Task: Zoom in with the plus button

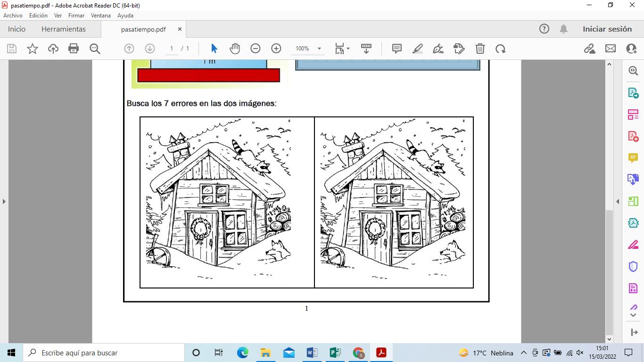Action: coord(276,49)
